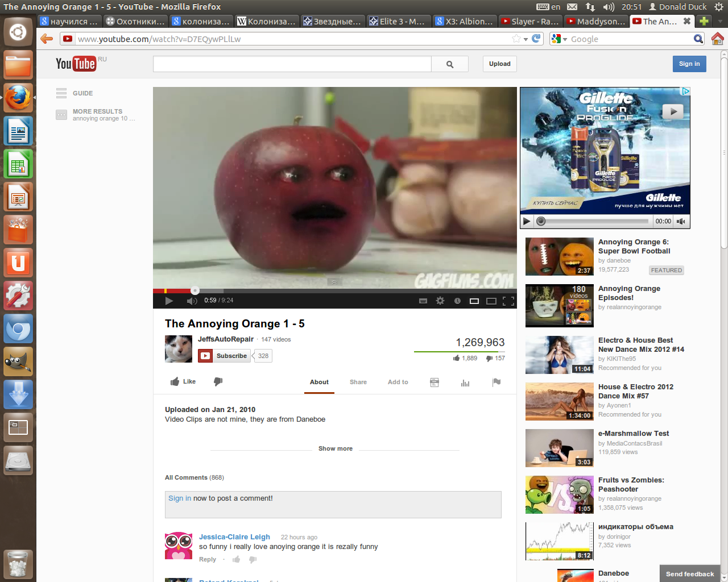
Task: Open House & Electro Dance Mix #57 thumbnail
Action: pyautogui.click(x=560, y=401)
